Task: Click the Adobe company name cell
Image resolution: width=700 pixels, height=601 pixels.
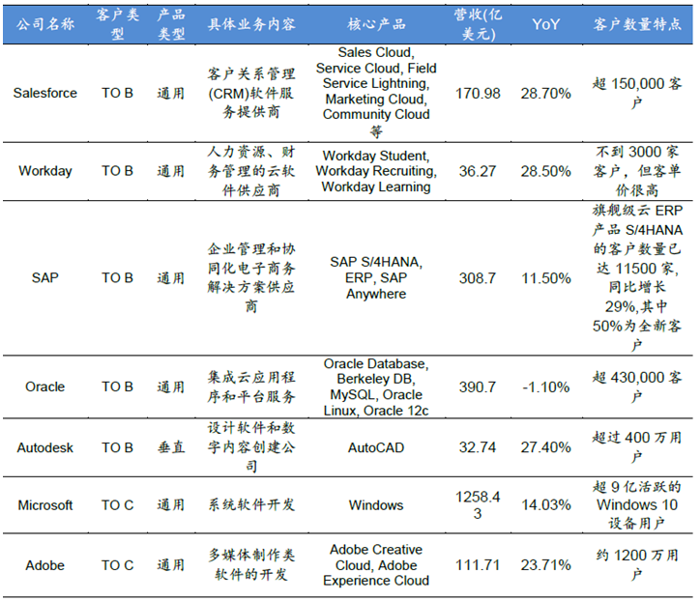Action: (x=45, y=565)
